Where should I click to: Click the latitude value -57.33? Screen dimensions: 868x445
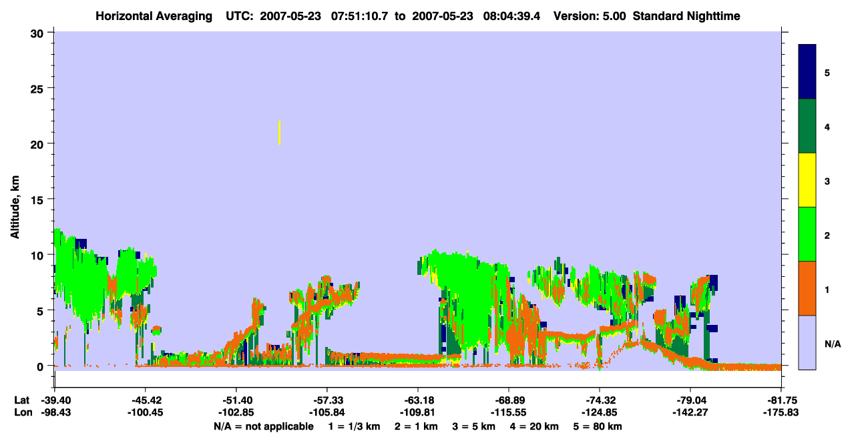(x=327, y=400)
